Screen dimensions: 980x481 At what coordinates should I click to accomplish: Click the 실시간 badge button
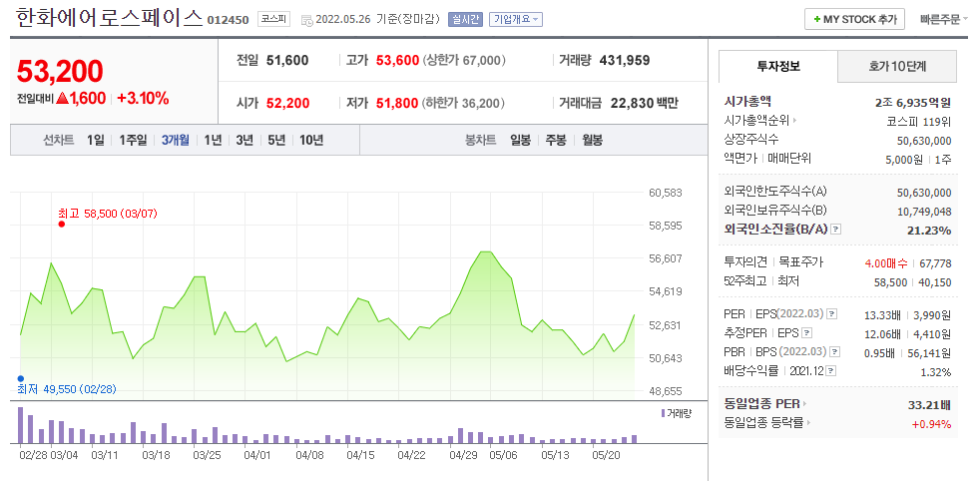pyautogui.click(x=465, y=19)
